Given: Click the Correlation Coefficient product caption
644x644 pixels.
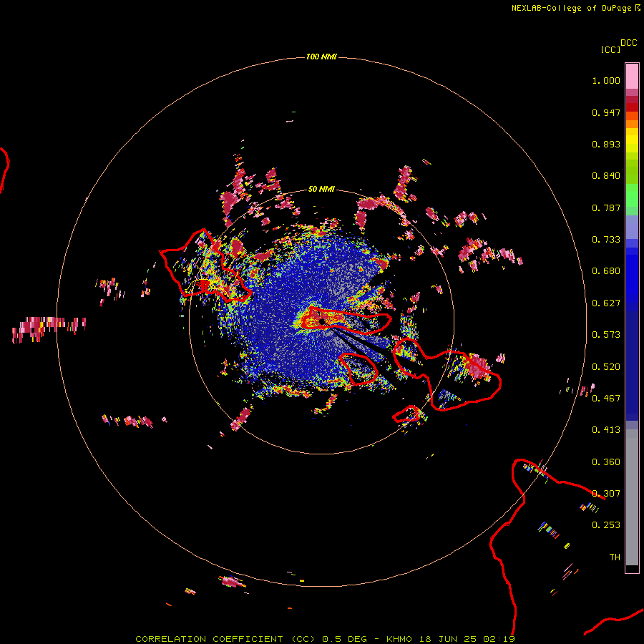Looking at the screenshot, I should [x=325, y=639].
